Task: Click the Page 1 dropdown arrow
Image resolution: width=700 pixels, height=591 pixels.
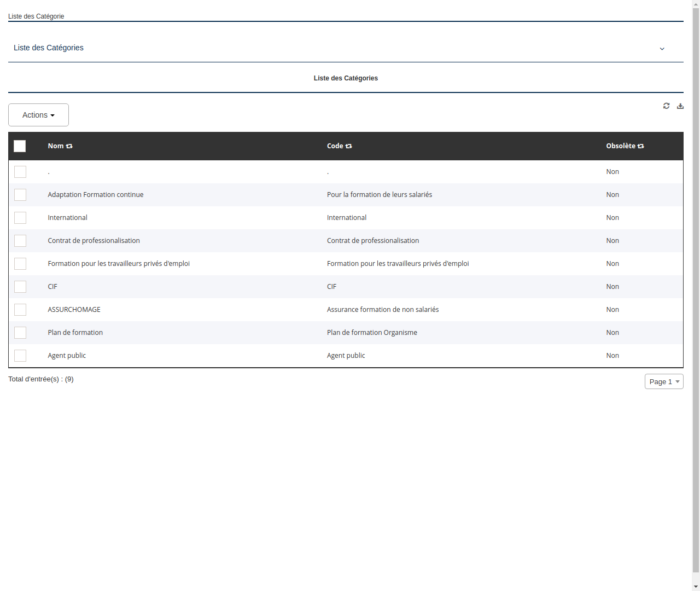Action: [x=678, y=381]
